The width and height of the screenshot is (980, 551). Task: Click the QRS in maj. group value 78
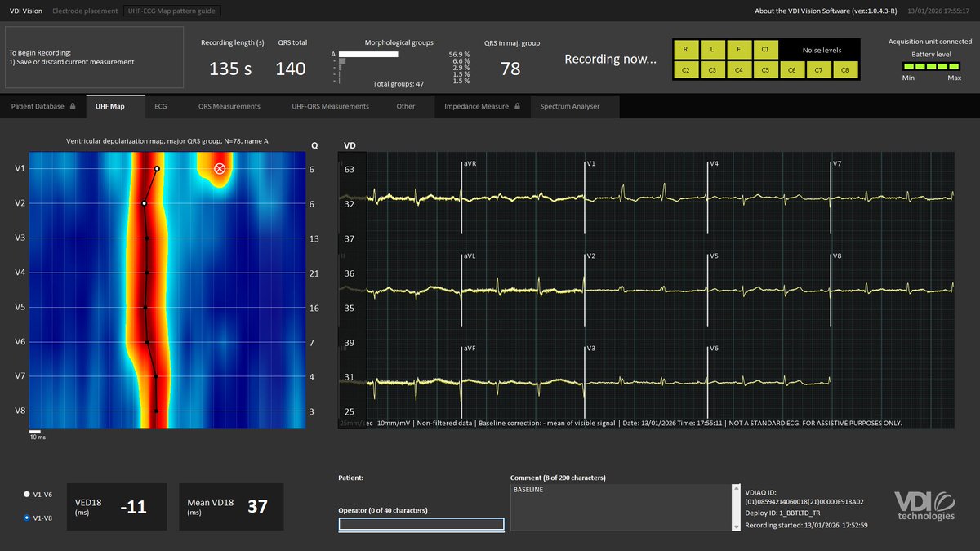[510, 69]
